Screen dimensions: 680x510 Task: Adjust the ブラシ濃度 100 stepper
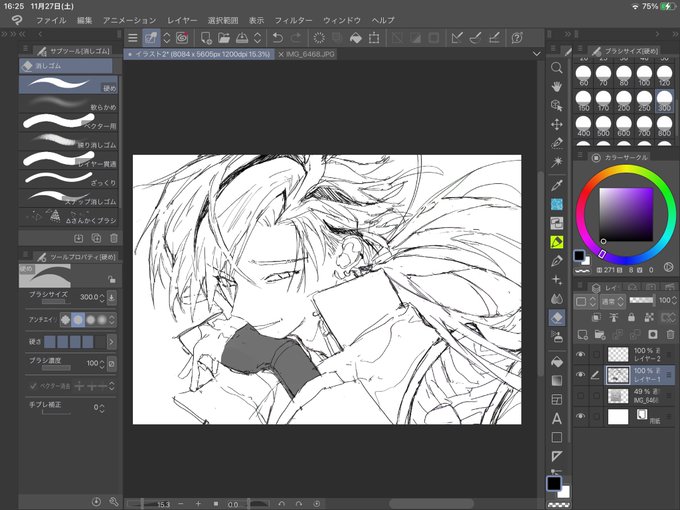click(101, 363)
